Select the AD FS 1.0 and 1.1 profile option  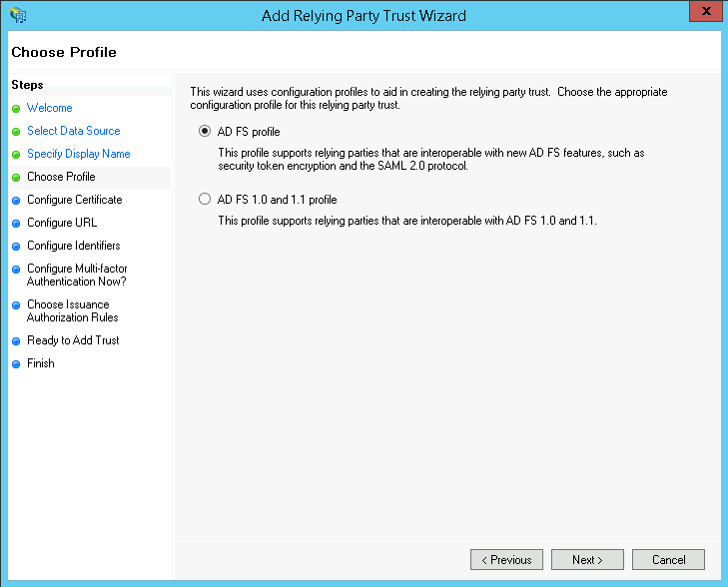(205, 199)
